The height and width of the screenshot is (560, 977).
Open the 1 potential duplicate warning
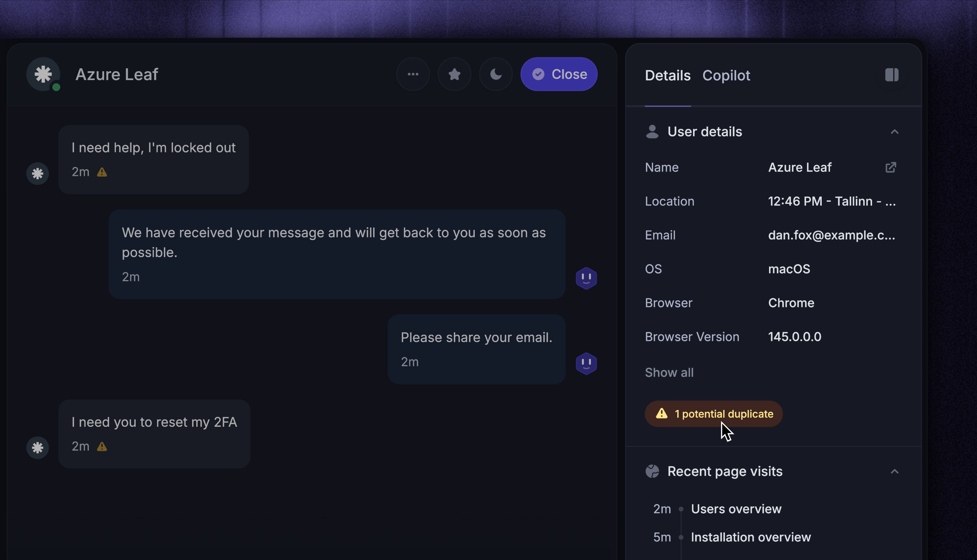[x=713, y=414]
